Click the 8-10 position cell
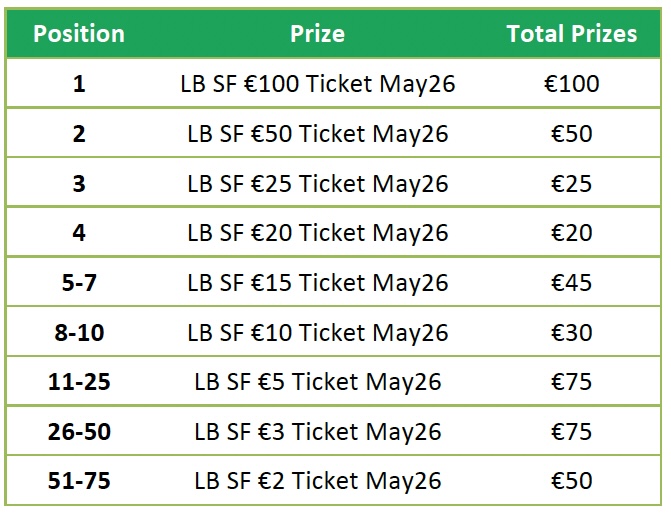 click(79, 332)
